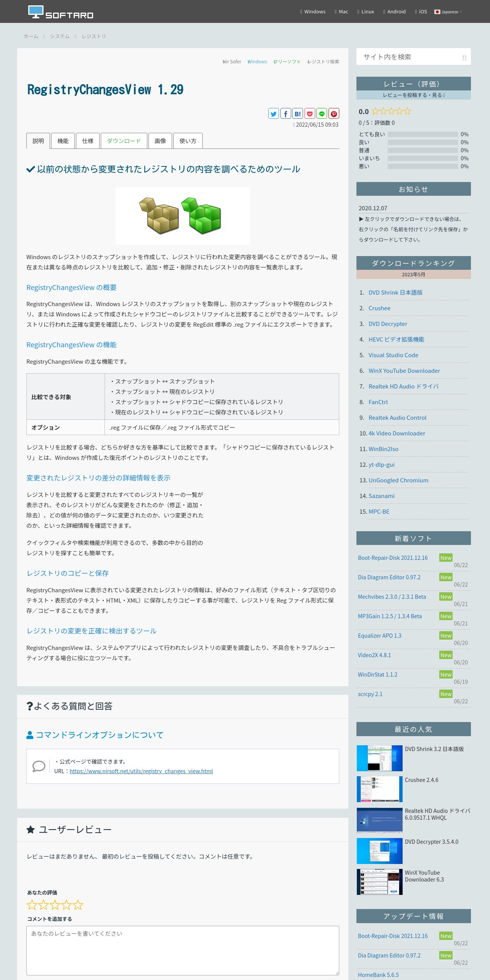Open the Softaro logo home link

[x=61, y=12]
